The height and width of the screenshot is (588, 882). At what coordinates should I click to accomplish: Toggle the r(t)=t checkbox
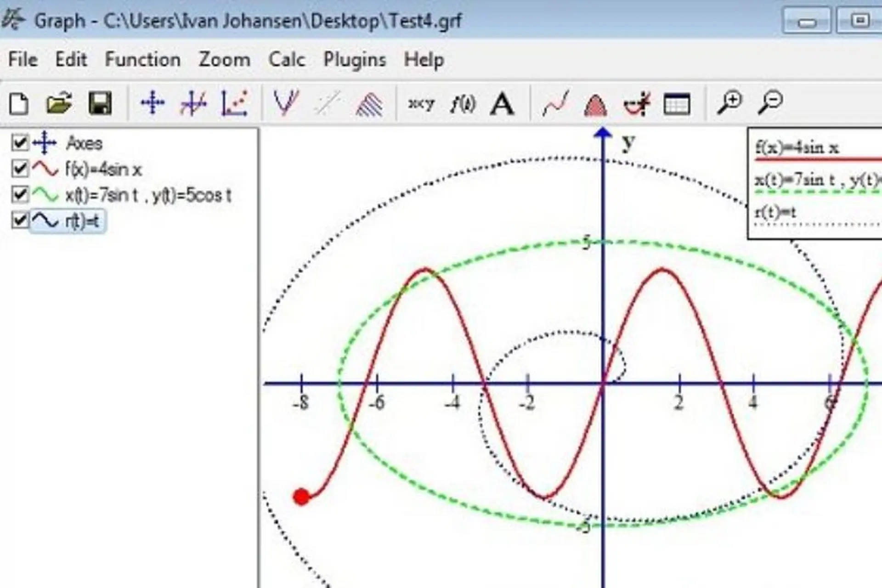tap(20, 221)
